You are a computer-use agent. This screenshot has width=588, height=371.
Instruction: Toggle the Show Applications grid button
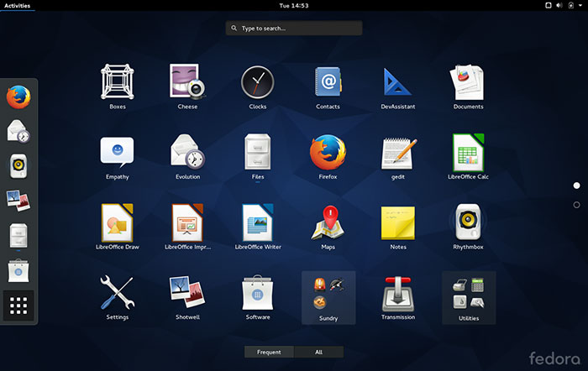pyautogui.click(x=19, y=306)
